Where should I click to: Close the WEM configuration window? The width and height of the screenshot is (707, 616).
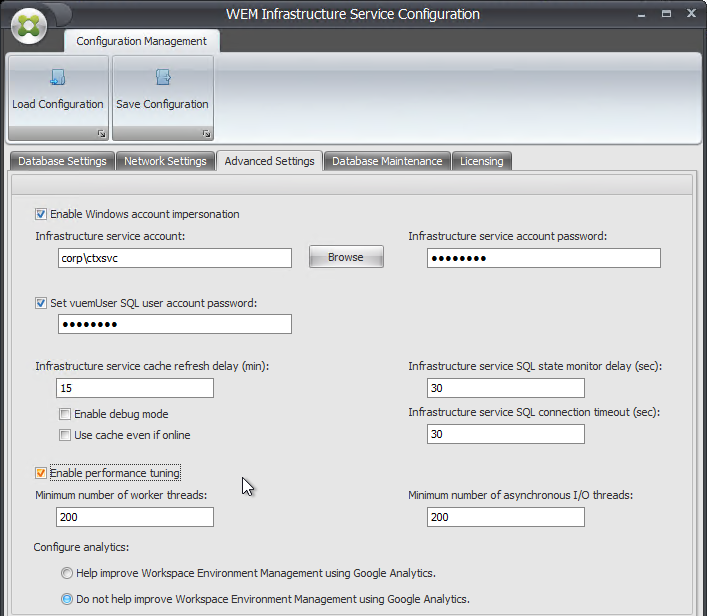[x=691, y=14]
